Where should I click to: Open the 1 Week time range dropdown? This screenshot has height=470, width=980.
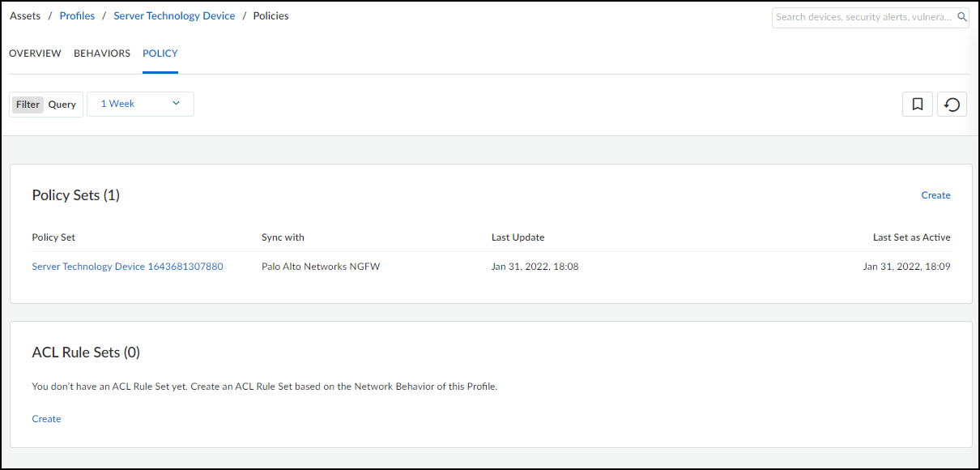140,104
